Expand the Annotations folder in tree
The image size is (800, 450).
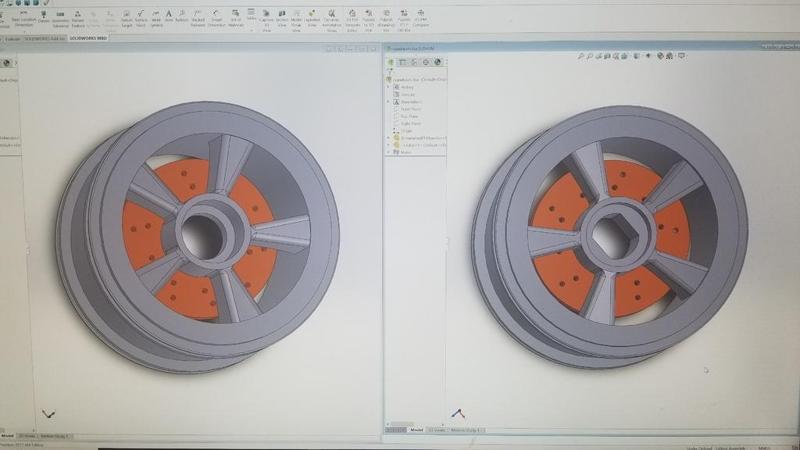(388, 102)
